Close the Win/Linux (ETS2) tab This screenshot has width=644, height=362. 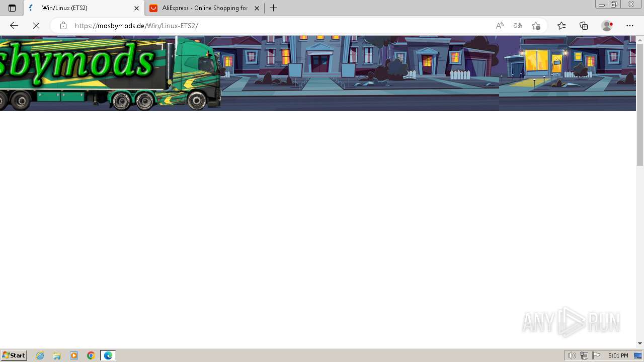[136, 8]
